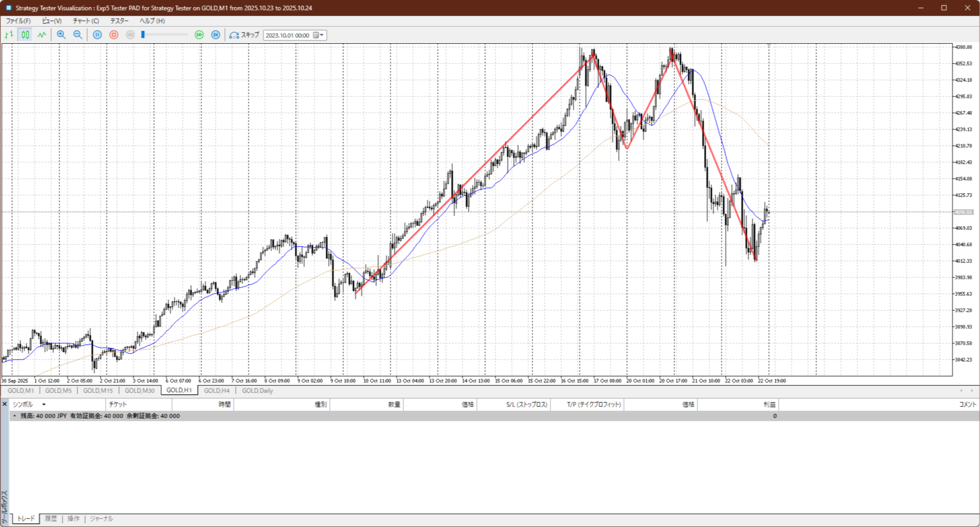Pause the strategy tester visualization
This screenshot has height=527, width=980.
(x=97, y=35)
